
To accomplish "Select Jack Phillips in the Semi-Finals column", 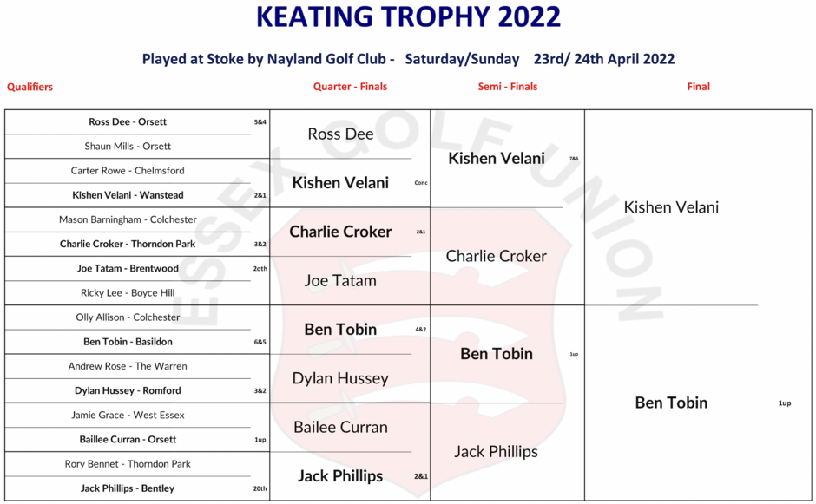I will pyautogui.click(x=496, y=452).
